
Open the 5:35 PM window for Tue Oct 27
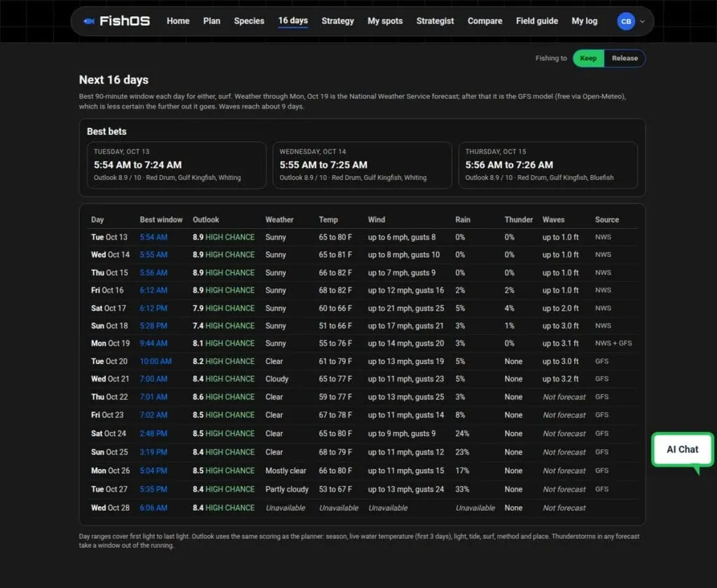[x=153, y=489]
